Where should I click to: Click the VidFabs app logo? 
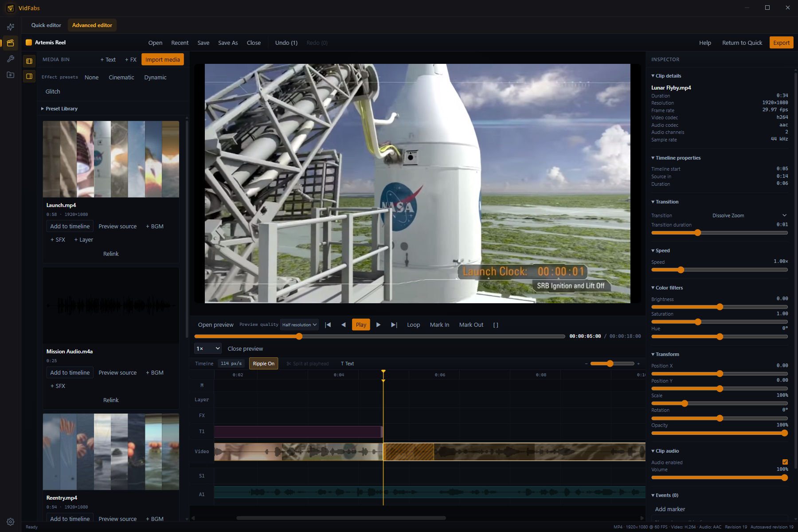(x=11, y=8)
